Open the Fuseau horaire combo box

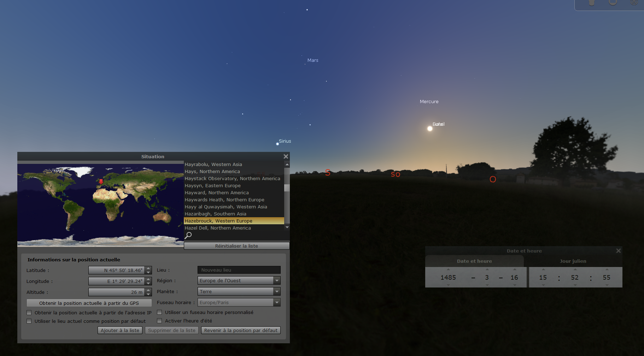coord(277,302)
